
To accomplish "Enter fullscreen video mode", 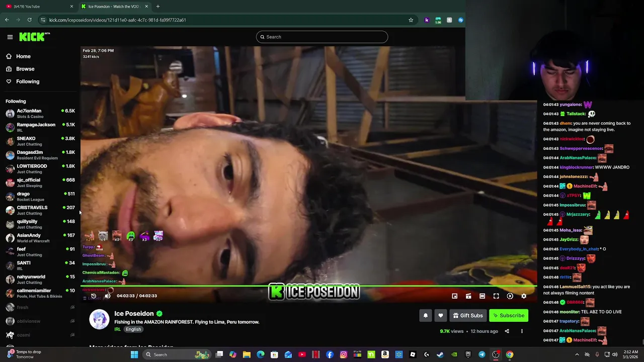I will [496, 296].
